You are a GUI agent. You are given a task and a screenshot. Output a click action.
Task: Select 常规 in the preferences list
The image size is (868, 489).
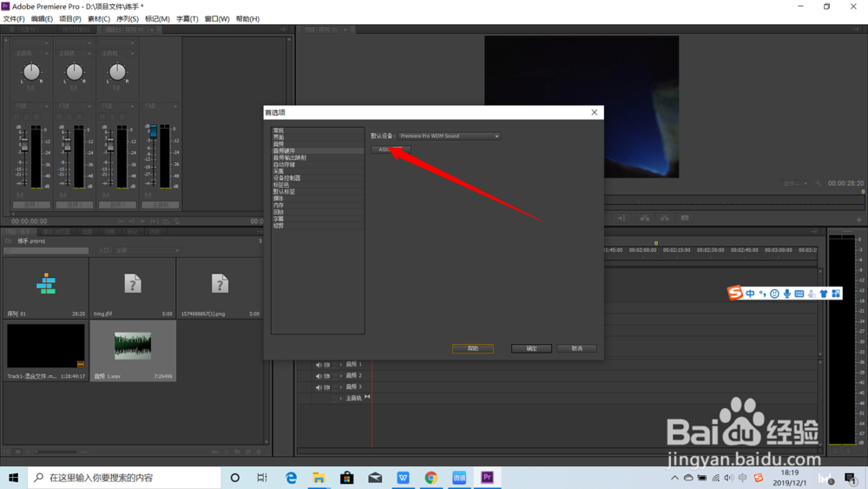317,130
